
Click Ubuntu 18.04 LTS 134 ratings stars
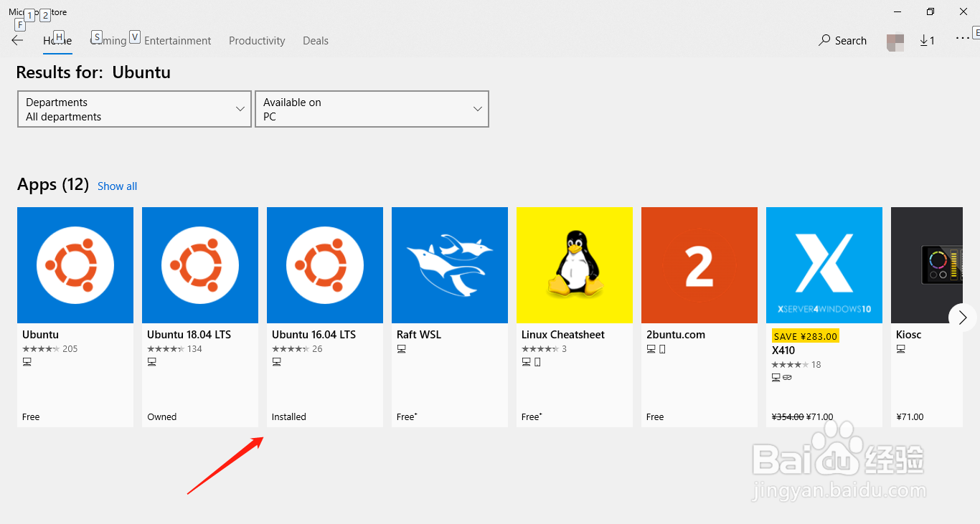pos(166,349)
